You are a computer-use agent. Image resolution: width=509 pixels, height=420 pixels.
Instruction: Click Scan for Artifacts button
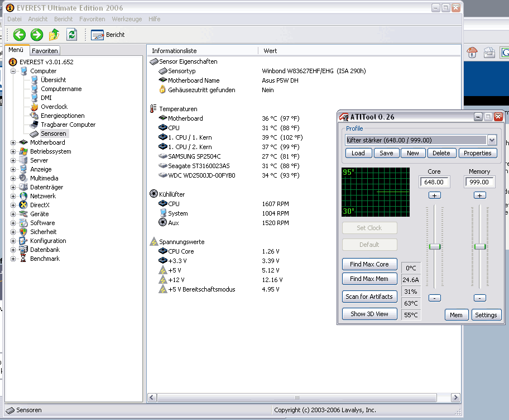tap(369, 297)
